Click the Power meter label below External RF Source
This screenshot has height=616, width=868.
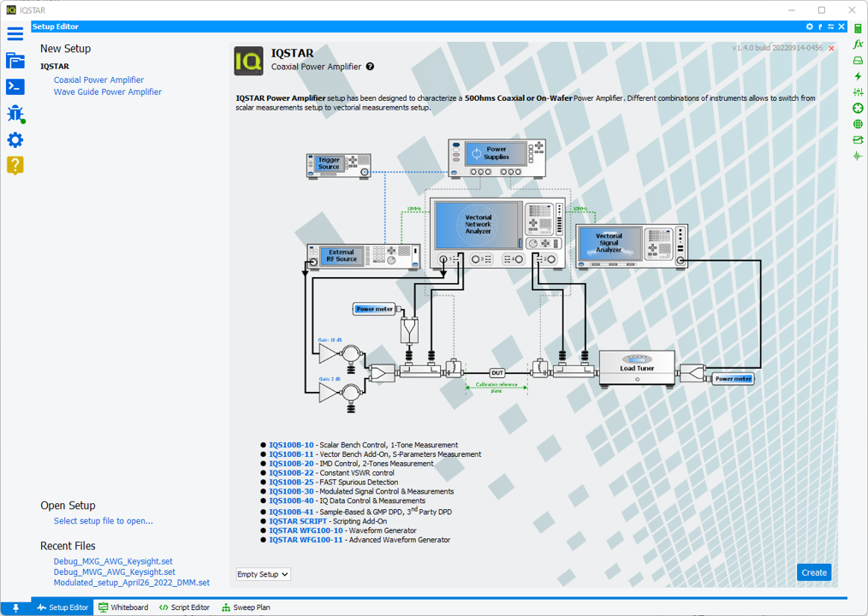point(374,309)
